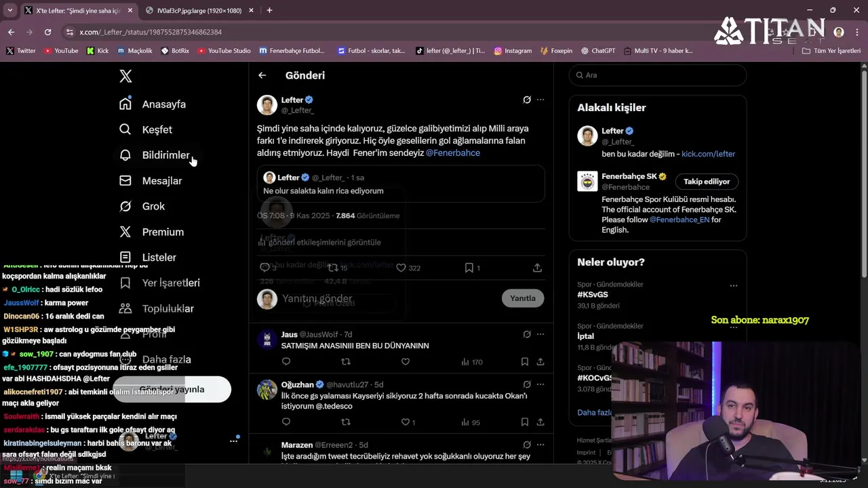The width and height of the screenshot is (868, 488).
Task: Like the main post with 322 likes
Action: pos(408,268)
